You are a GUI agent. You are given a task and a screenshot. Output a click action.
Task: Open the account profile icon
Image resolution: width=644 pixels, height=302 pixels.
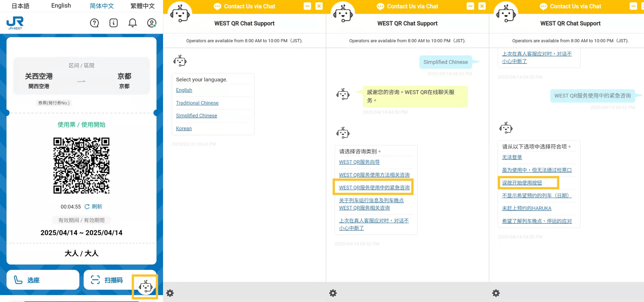click(x=152, y=23)
